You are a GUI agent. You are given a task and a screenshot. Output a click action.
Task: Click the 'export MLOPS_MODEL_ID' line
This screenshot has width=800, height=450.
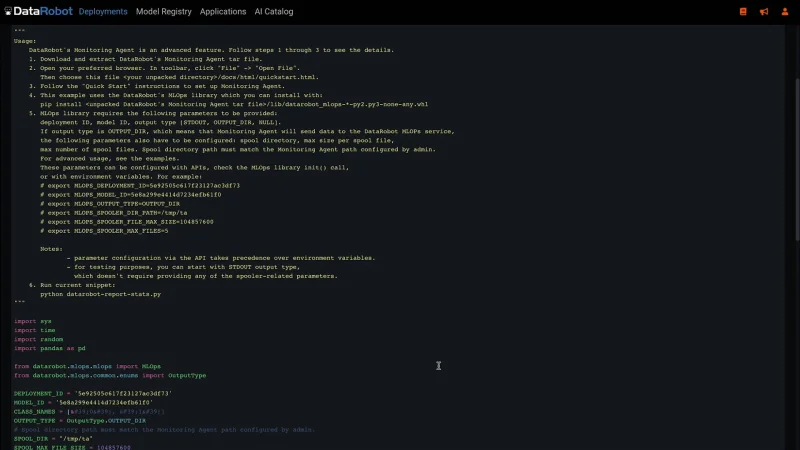point(131,195)
